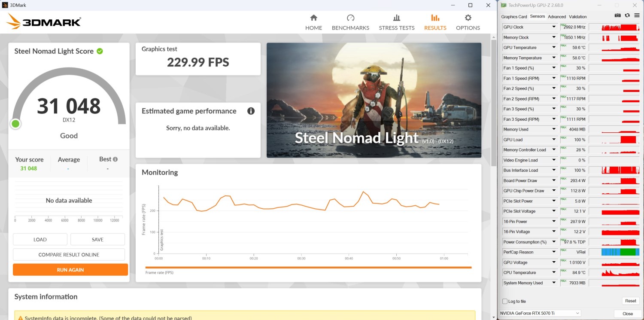Open the Memory Used sensor dropdown
Viewport: 644px width, 320px height.
coord(554,129)
